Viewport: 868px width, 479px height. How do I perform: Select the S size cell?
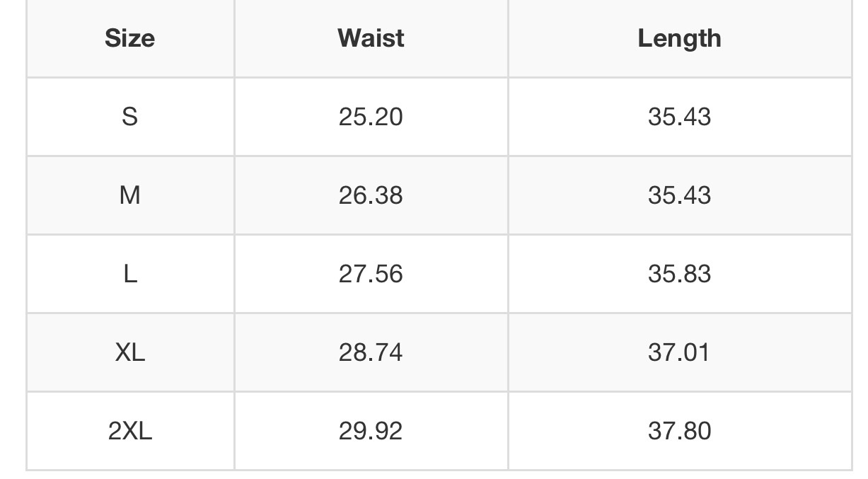pyautogui.click(x=129, y=117)
